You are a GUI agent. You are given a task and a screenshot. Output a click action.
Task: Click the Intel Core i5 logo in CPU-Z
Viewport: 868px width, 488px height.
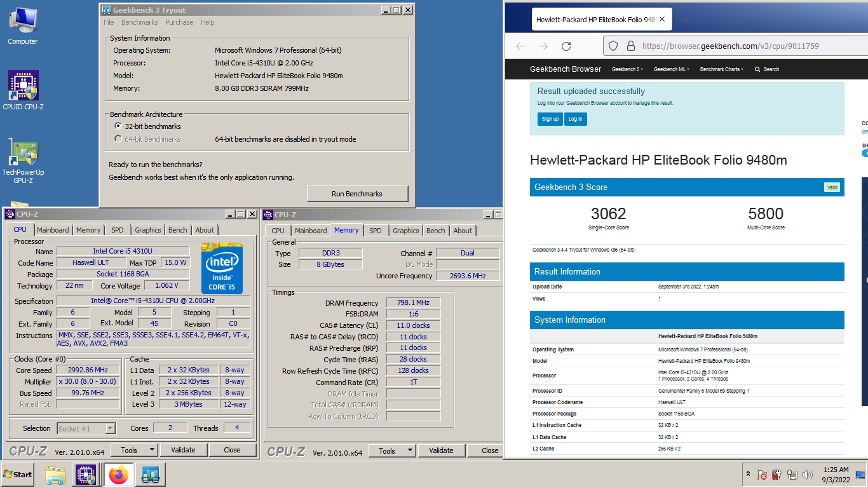(222, 268)
